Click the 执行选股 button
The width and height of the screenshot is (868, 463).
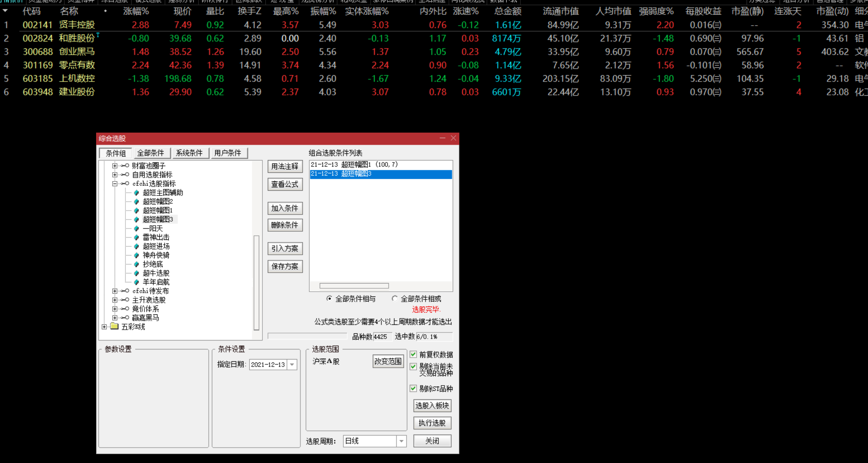tap(432, 423)
